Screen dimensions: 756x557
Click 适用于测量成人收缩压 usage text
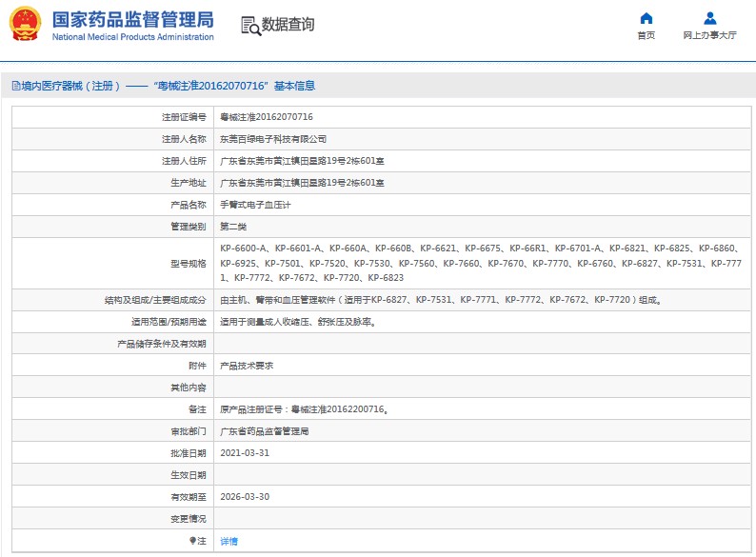298,322
